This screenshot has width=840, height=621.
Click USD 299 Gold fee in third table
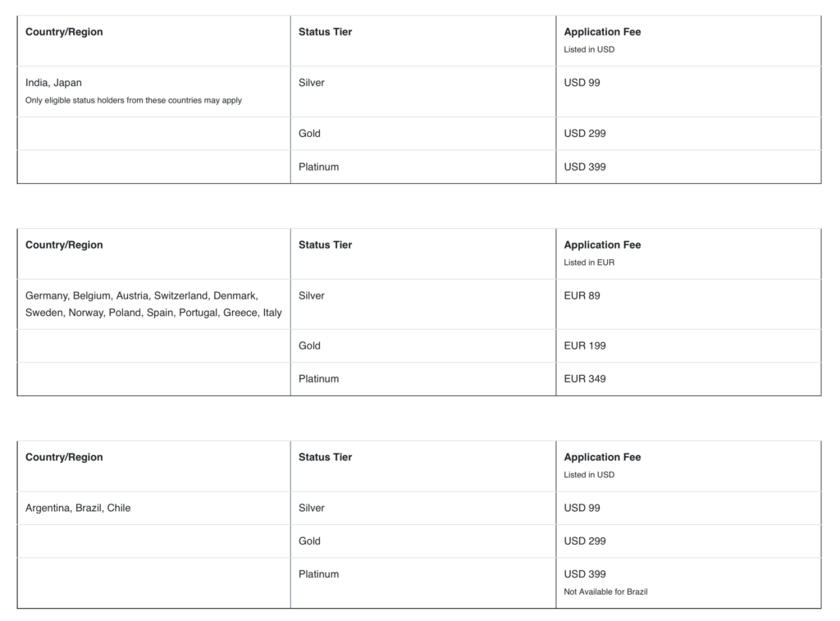tap(584, 541)
